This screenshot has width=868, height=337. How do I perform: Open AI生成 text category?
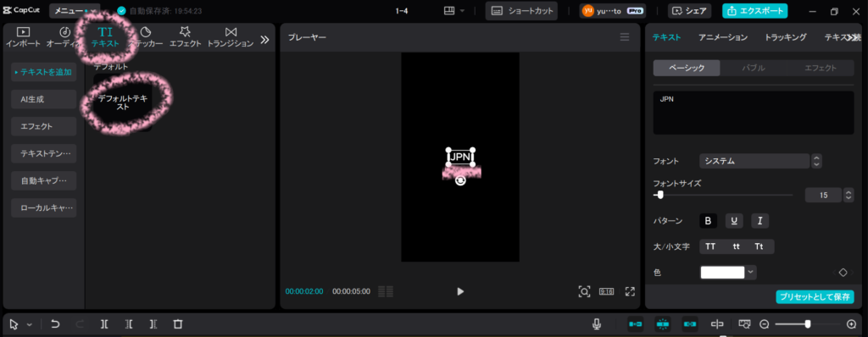coord(44,99)
